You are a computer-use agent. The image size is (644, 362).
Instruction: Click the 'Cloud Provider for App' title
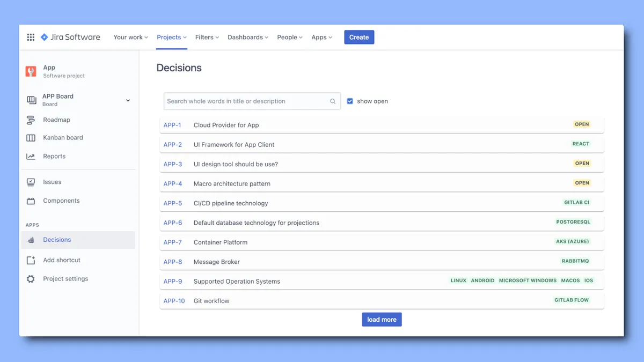click(x=226, y=125)
